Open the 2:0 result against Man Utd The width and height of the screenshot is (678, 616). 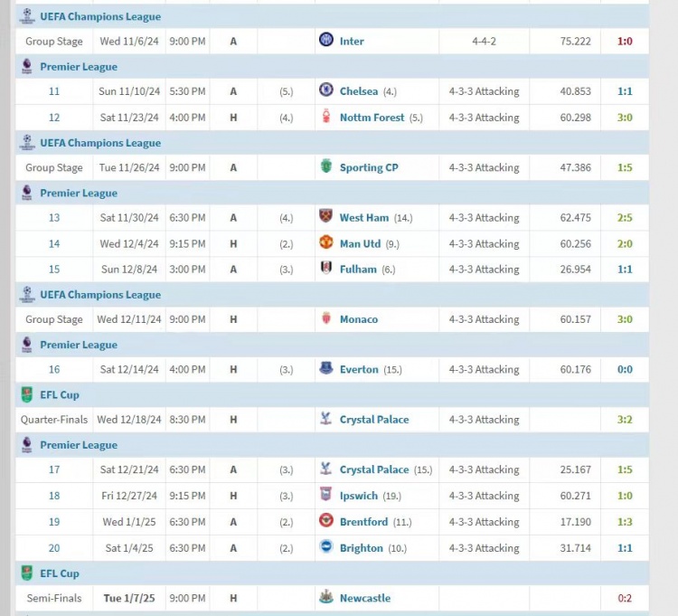[625, 243]
